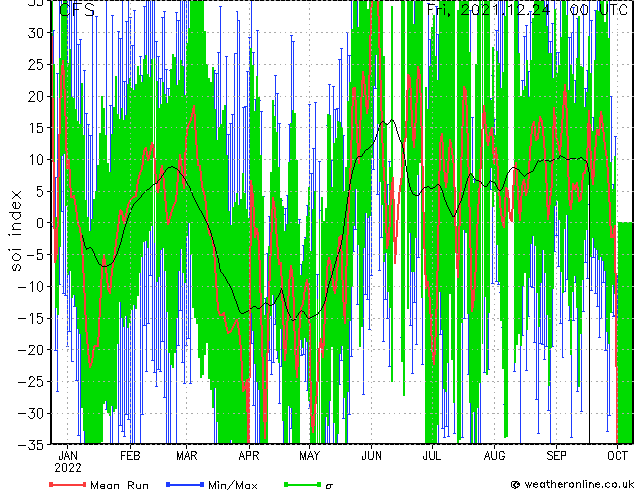The image size is (634, 490).
Task: Click the y-axis value -20
Action: pos(31,350)
